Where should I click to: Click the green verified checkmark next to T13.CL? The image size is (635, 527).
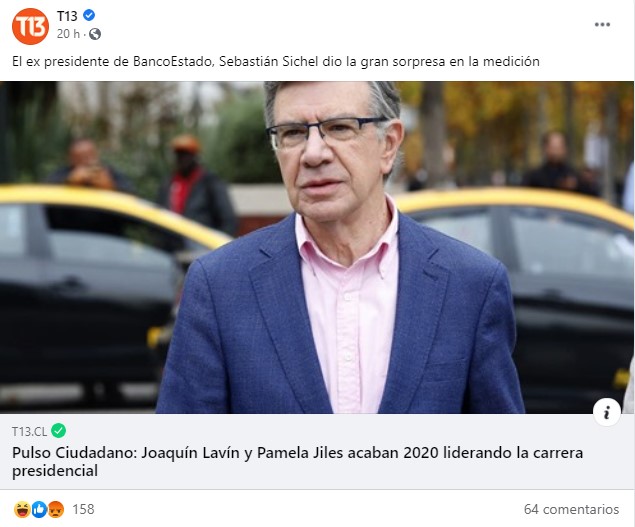[x=59, y=431]
